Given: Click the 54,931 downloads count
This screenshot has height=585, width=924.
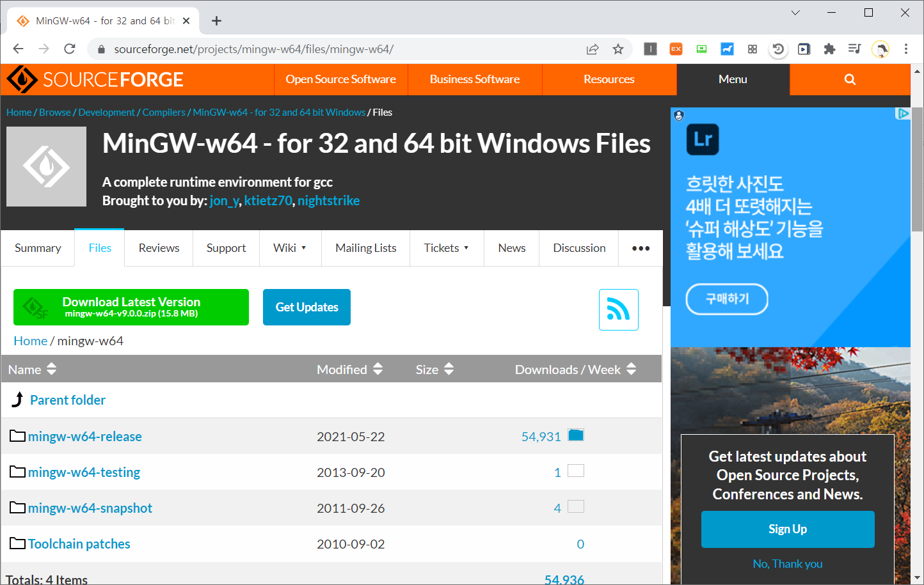Looking at the screenshot, I should [541, 436].
